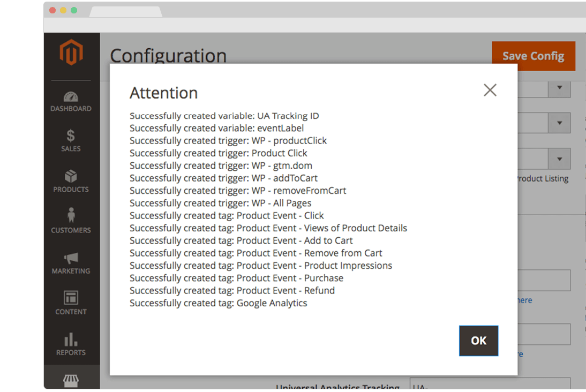
Task: Click the Magento logo in the sidebar
Action: click(72, 52)
